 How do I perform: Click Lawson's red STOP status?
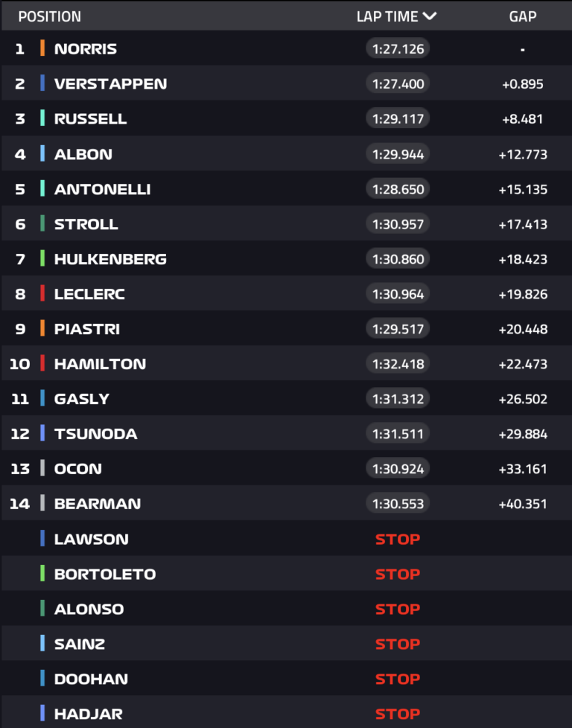click(x=398, y=539)
